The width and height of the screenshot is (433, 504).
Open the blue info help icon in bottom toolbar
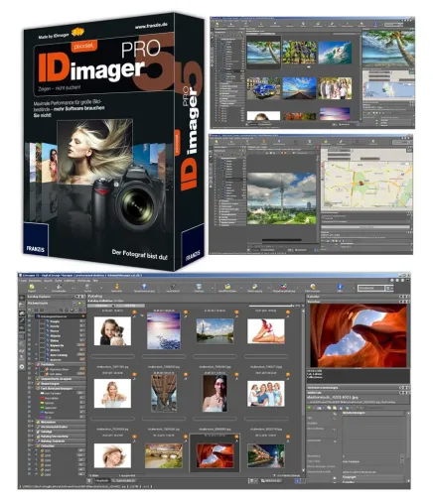point(340,287)
